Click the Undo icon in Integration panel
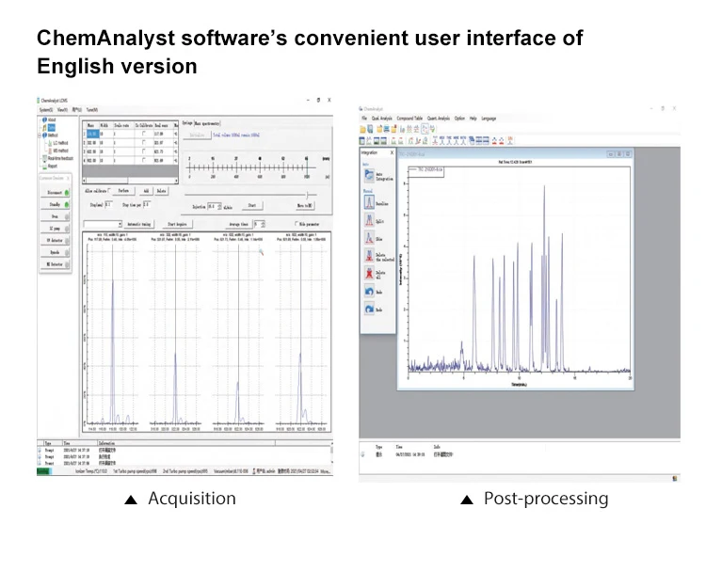Image resolution: width=706 pixels, height=588 pixels. coord(369,291)
